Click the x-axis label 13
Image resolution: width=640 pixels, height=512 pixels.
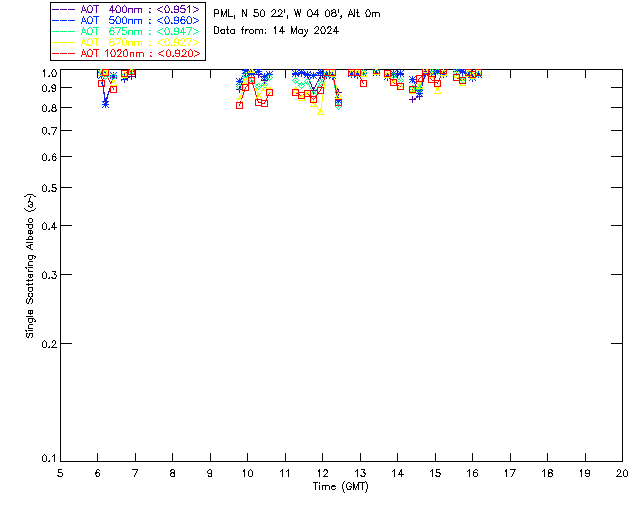(x=360, y=473)
